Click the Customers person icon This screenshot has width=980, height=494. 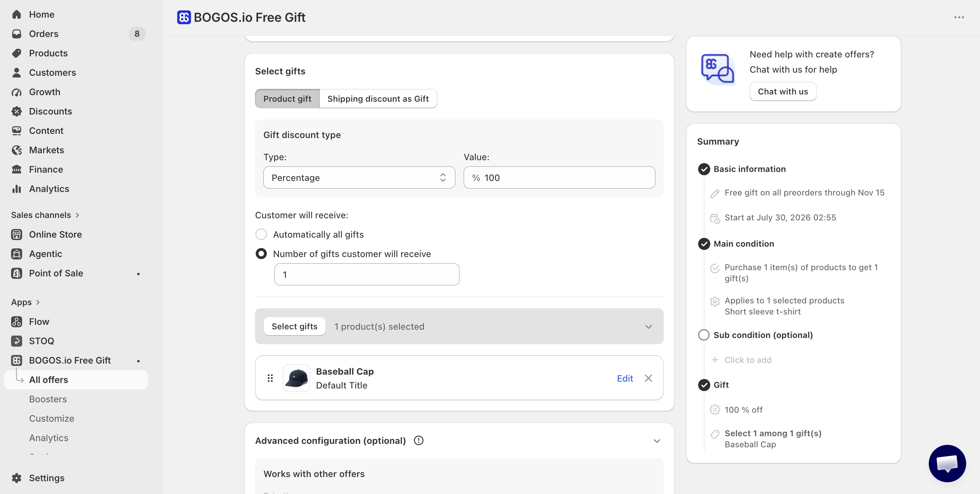[16, 73]
